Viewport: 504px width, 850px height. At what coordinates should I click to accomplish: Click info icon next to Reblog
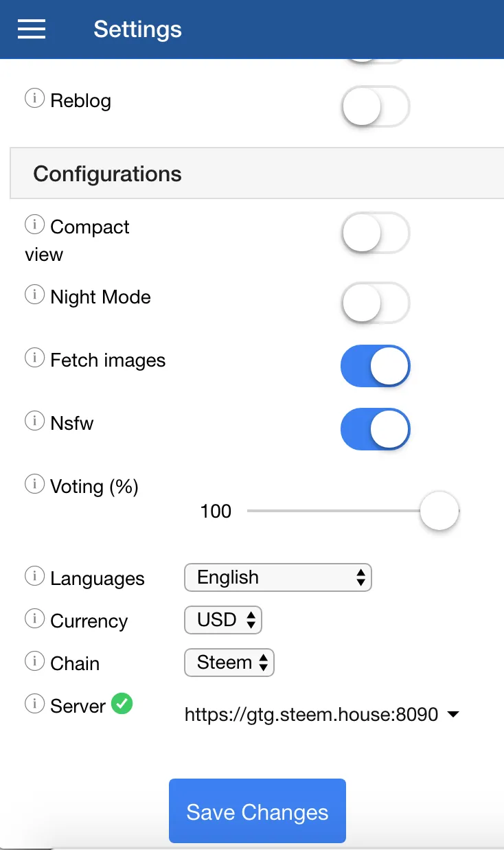(34, 99)
